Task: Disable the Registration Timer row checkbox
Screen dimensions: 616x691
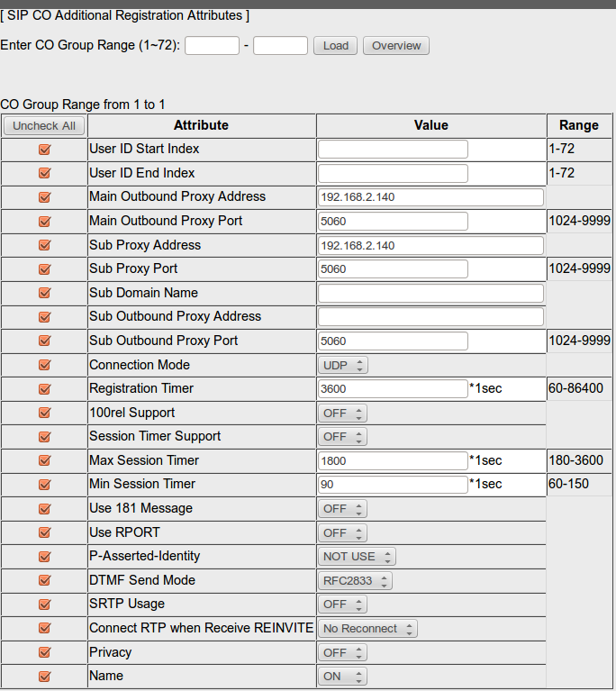Action: point(44,389)
